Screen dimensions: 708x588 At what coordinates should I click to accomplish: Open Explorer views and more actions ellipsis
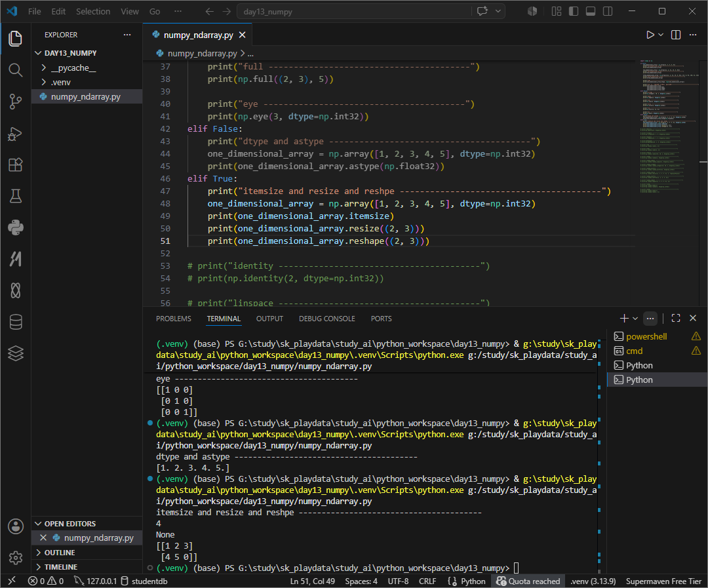127,35
